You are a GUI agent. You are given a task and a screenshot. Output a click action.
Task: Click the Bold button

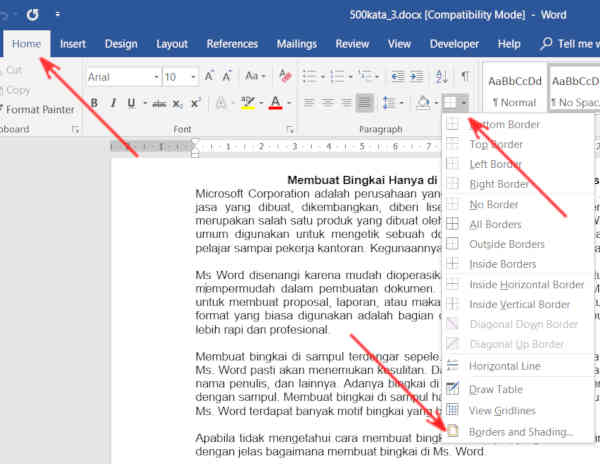[94, 103]
